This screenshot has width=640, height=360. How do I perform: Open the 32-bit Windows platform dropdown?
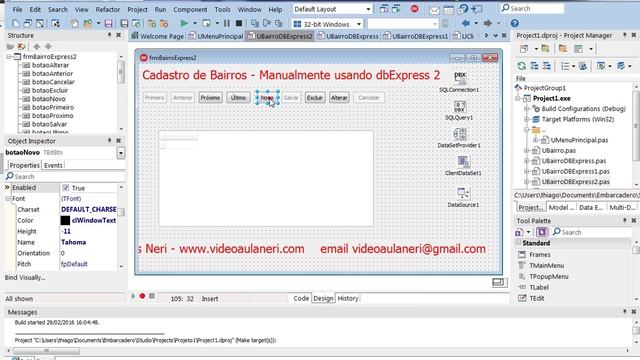pyautogui.click(x=359, y=24)
